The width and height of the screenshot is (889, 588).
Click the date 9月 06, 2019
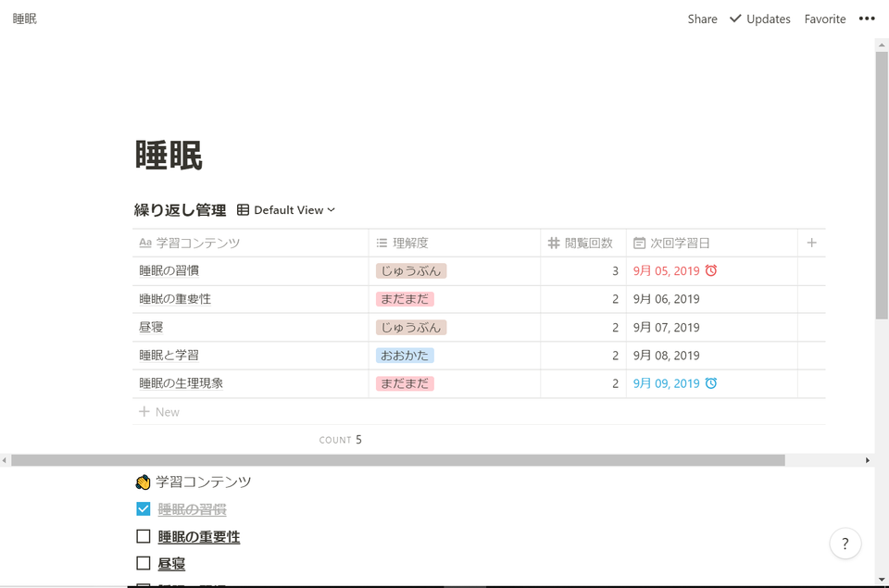point(666,299)
